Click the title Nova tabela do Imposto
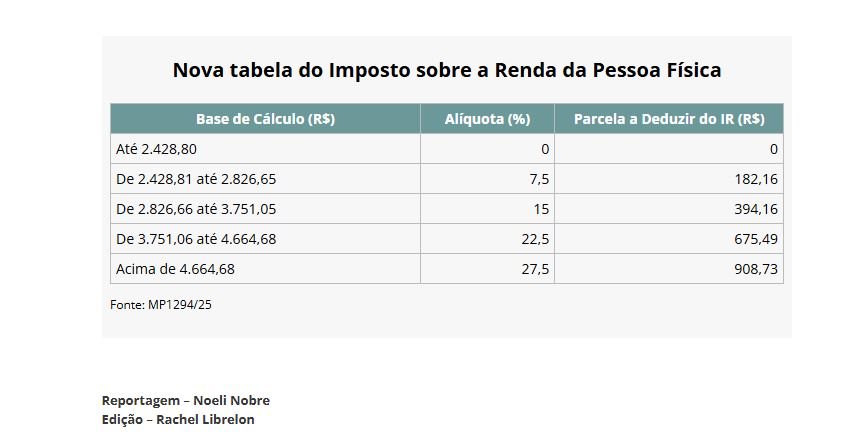This screenshot has width=847, height=439. [446, 70]
